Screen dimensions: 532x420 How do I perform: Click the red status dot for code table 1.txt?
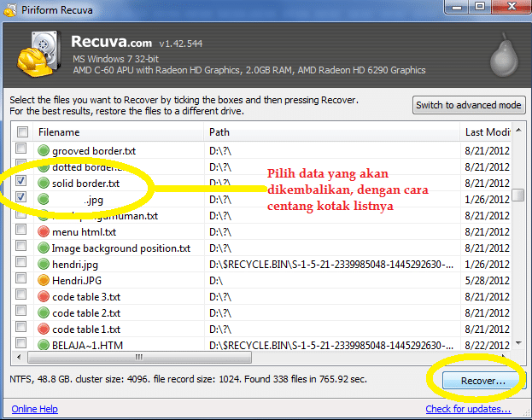pos(44,329)
